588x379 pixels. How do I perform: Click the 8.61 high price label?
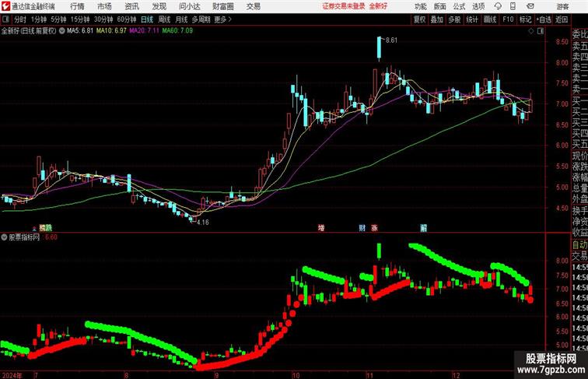click(391, 40)
